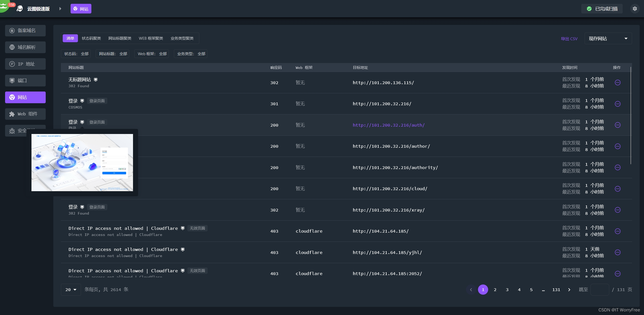Show screenshot icon for 无标题网站 row
The width and height of the screenshot is (644, 315).
point(96,80)
